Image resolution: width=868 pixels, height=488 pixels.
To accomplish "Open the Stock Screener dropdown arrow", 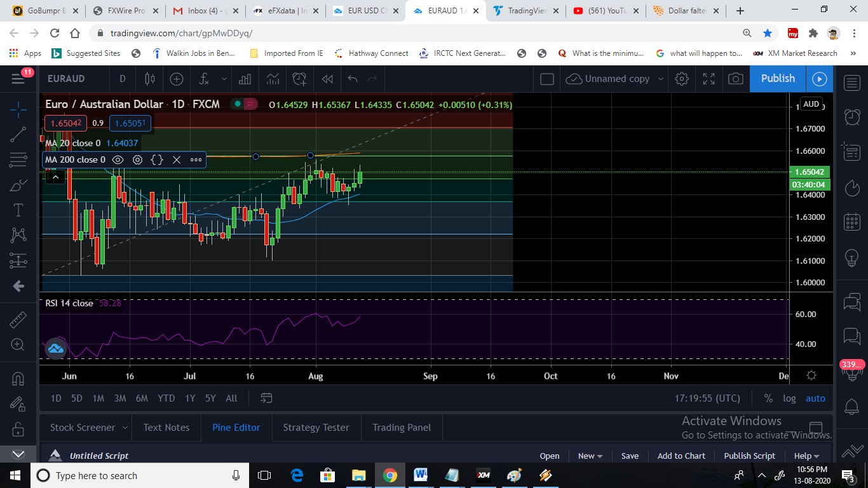I will pos(125,428).
